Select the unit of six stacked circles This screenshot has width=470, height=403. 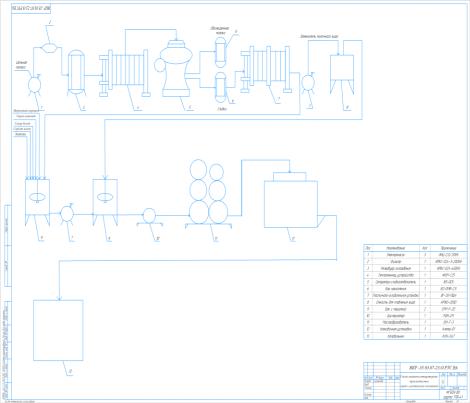pyautogui.click(x=209, y=194)
